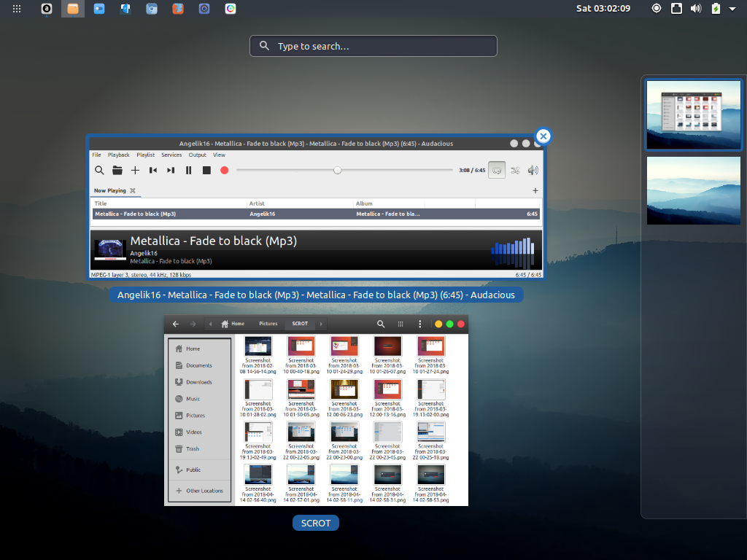The width and height of the screenshot is (747, 560).
Task: Open the Files three-dot menu
Action: click(419, 324)
